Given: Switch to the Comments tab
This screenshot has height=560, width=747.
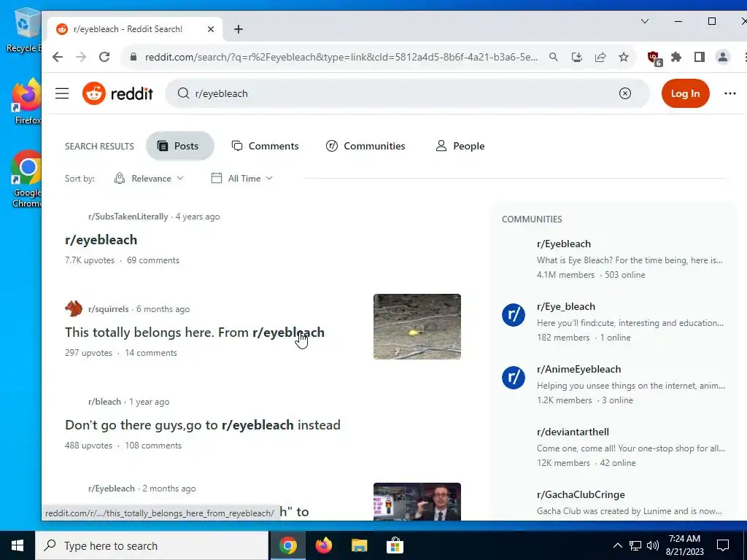Looking at the screenshot, I should click(x=266, y=146).
